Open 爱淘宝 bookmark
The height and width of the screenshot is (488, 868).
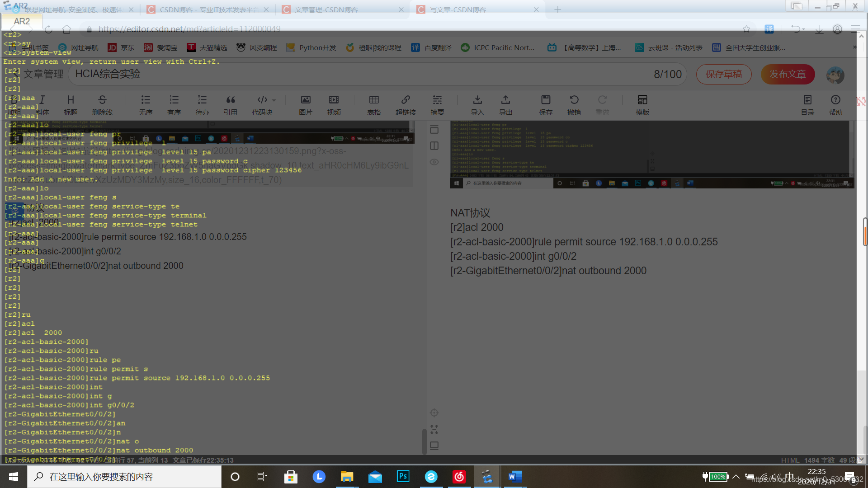coord(160,47)
